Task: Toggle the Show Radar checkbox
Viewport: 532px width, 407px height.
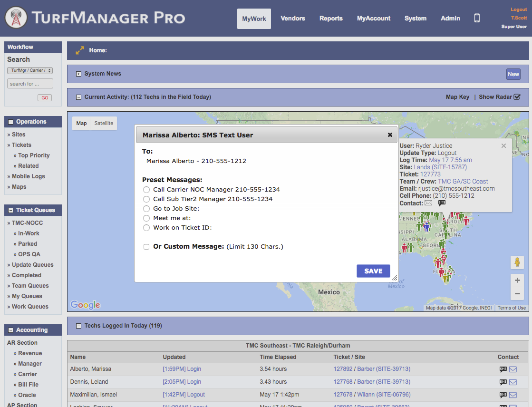Action: (517, 97)
